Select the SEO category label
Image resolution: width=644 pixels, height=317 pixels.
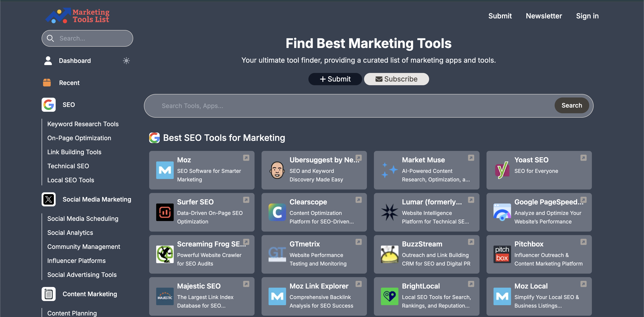click(x=69, y=105)
